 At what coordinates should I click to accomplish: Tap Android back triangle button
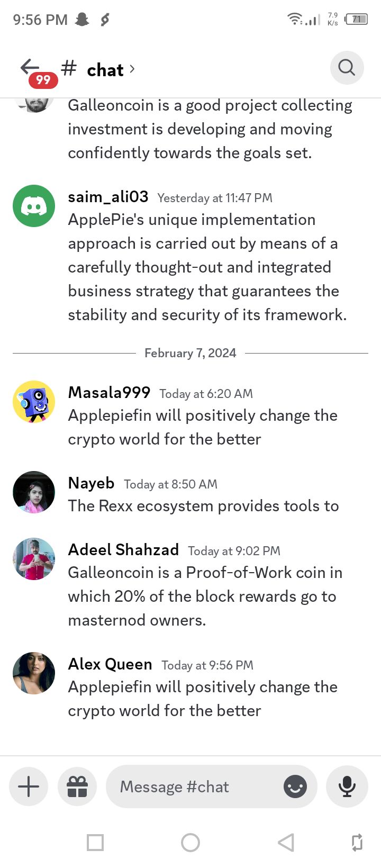point(286,842)
